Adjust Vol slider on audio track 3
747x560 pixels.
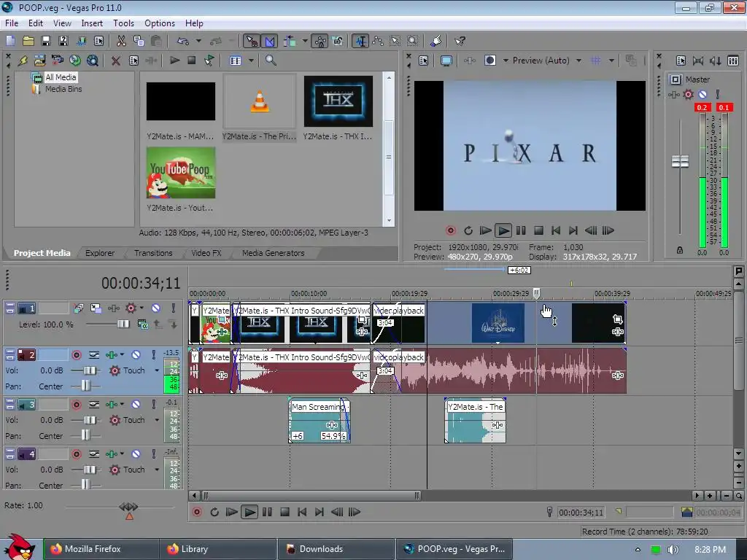click(x=90, y=420)
